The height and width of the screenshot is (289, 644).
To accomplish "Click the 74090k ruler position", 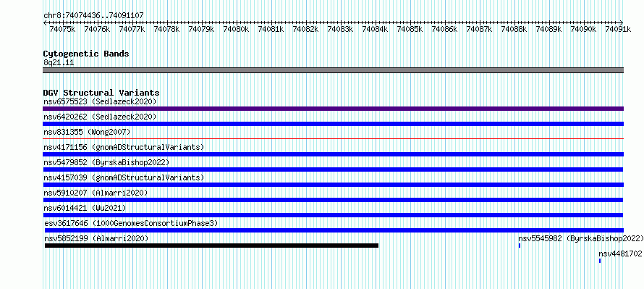I will point(583,29).
